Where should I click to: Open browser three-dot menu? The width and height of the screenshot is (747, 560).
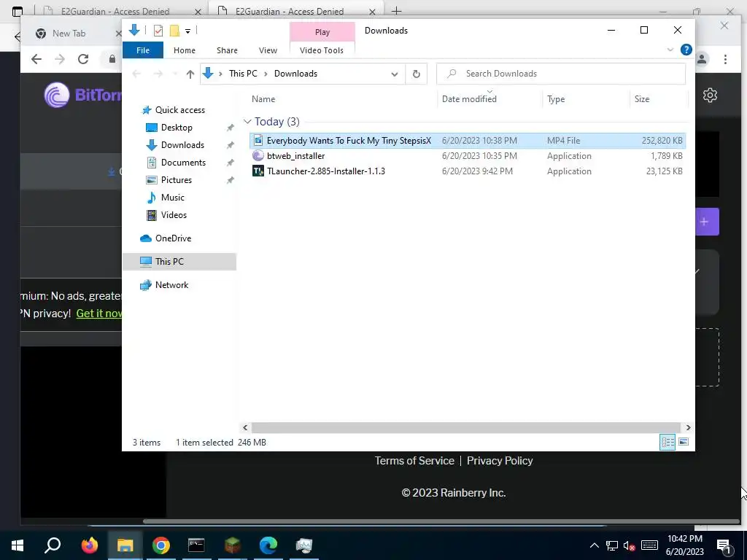coord(725,60)
